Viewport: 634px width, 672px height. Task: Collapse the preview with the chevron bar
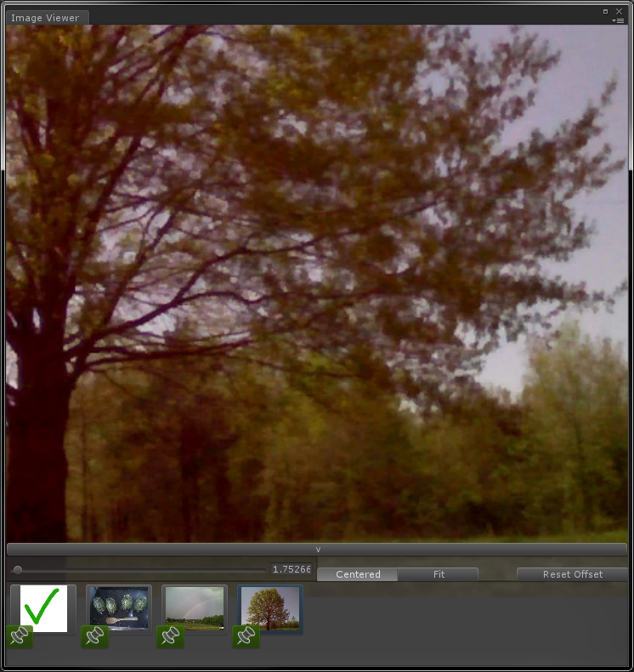[x=317, y=550]
